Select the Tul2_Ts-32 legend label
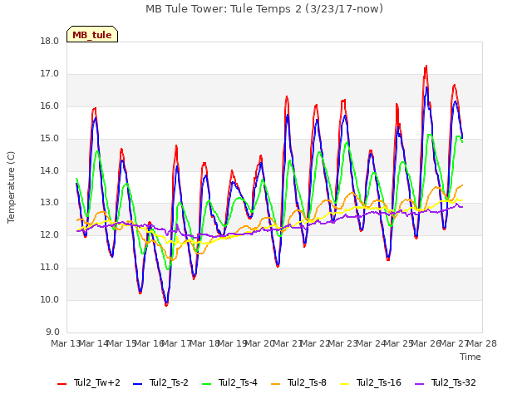Viewport: 532px width, 399px height. tap(454, 382)
